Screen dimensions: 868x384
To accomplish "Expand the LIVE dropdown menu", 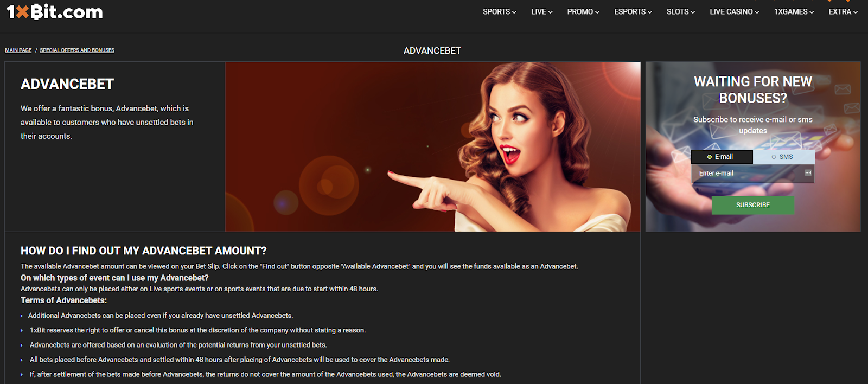I will coord(541,11).
